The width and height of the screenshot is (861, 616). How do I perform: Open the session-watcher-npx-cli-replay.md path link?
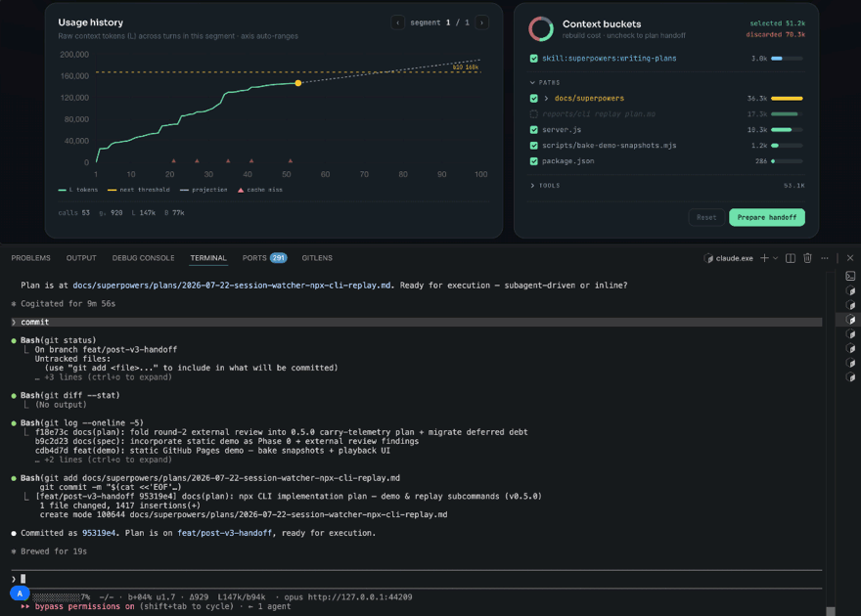(x=231, y=286)
